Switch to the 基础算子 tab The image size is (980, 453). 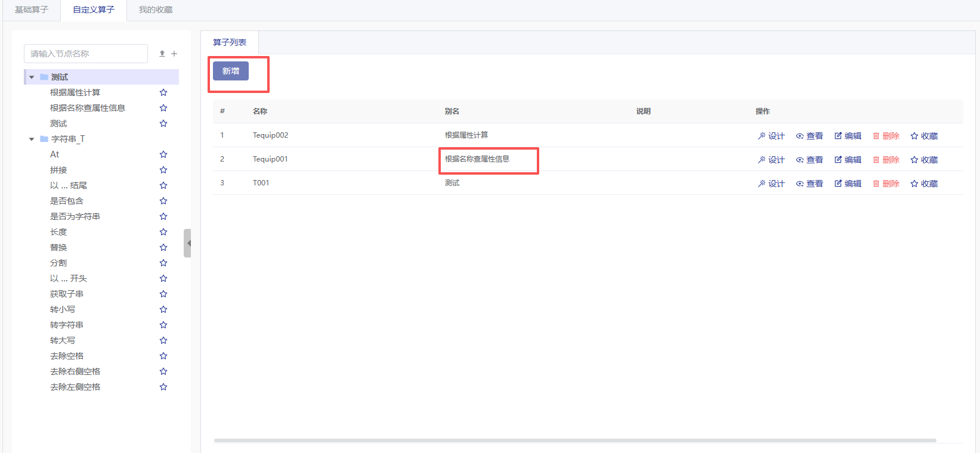(x=32, y=10)
